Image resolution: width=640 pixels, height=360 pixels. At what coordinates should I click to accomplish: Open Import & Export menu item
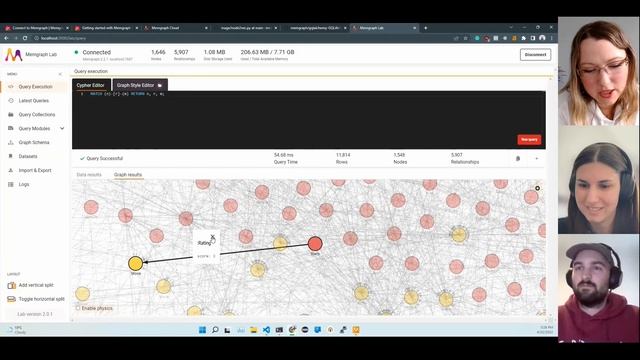(x=34, y=170)
